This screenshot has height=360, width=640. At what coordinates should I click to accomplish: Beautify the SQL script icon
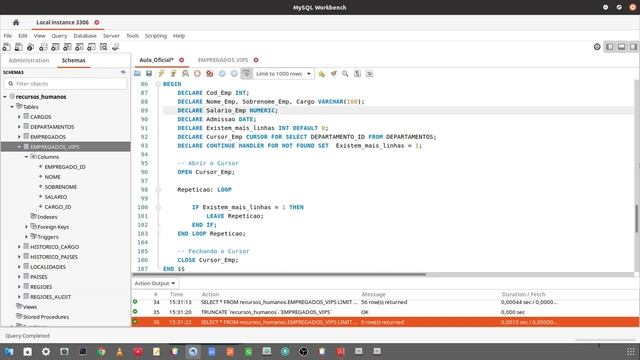pyautogui.click(x=333, y=74)
